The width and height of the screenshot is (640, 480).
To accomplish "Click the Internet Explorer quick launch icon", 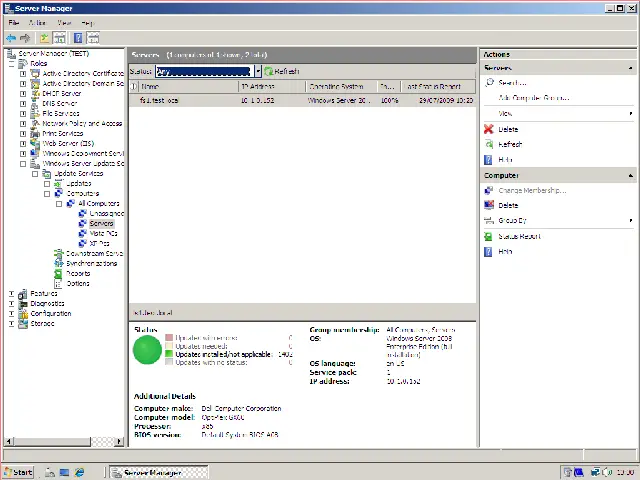I will pos(79,473).
